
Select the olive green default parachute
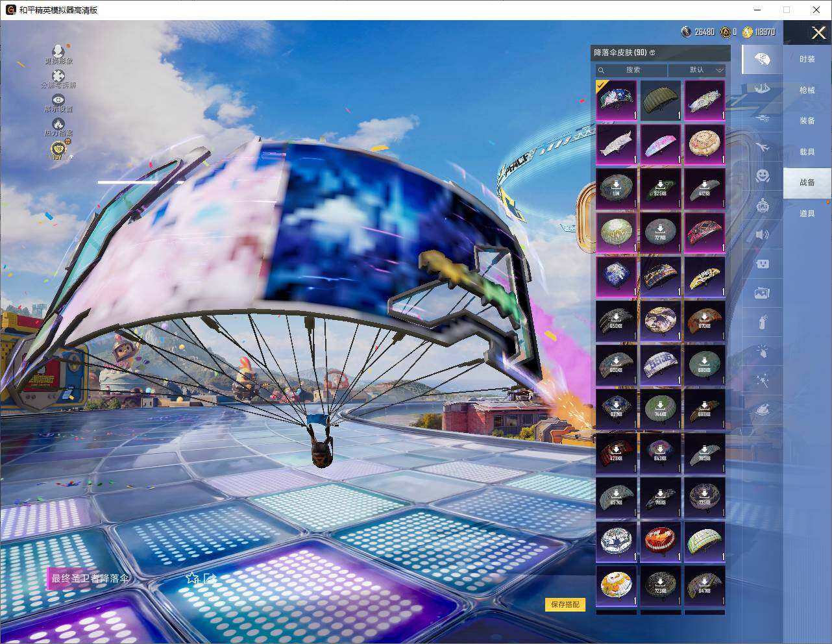click(x=661, y=100)
